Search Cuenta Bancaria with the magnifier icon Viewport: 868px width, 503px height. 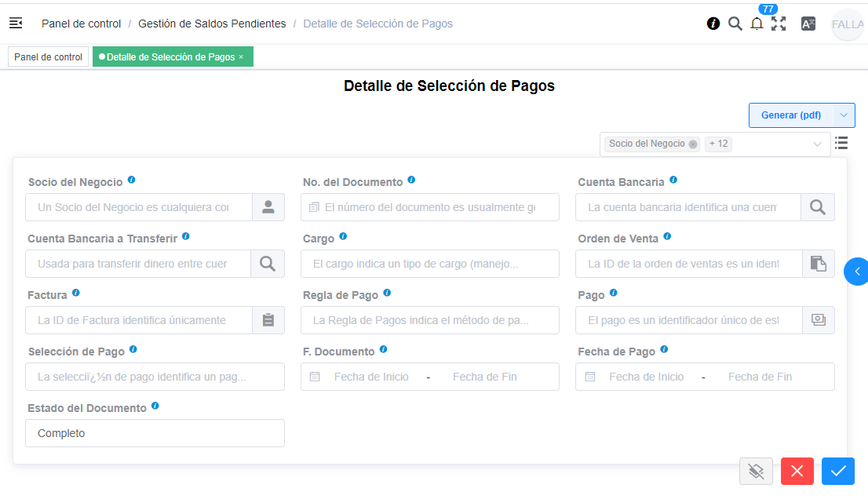[x=818, y=206]
